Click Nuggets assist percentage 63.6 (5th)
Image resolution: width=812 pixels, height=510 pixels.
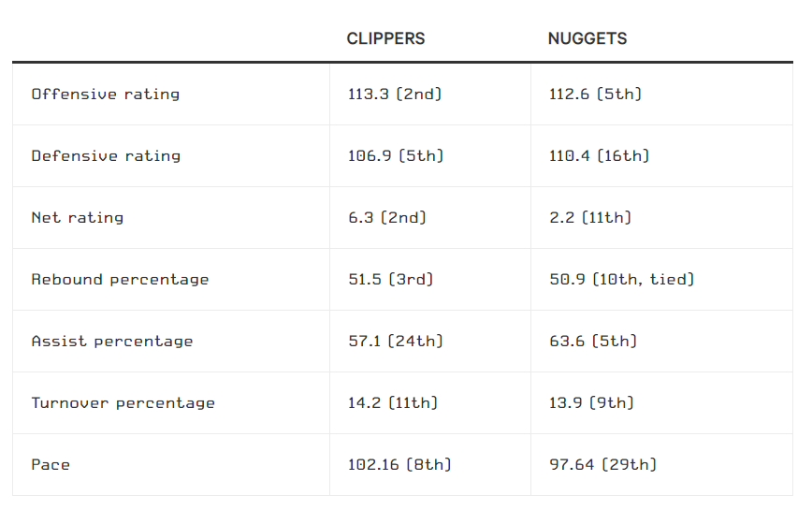(593, 341)
